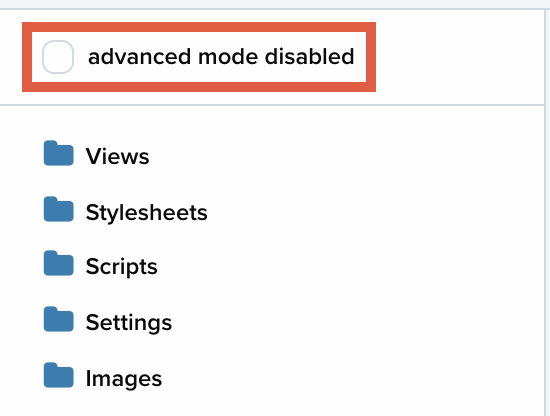Click the "advanced mode disabled" label text
The height and width of the screenshot is (416, 550).
(x=221, y=57)
